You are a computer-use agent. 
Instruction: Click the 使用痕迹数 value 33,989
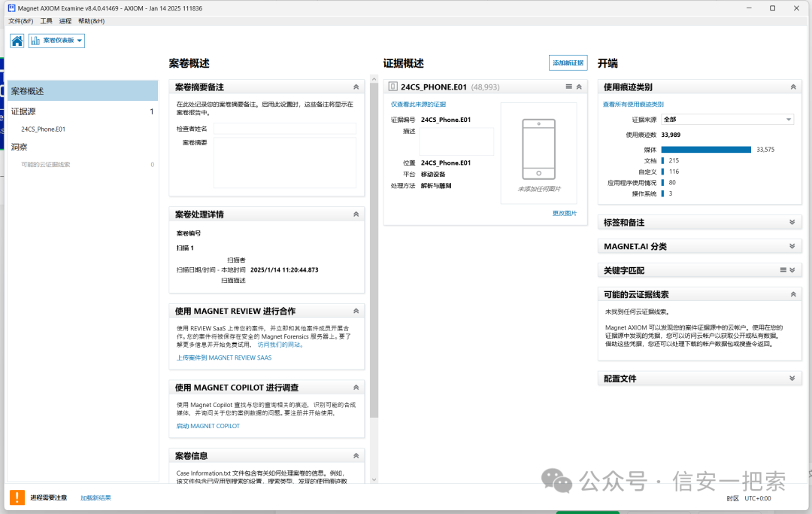671,135
